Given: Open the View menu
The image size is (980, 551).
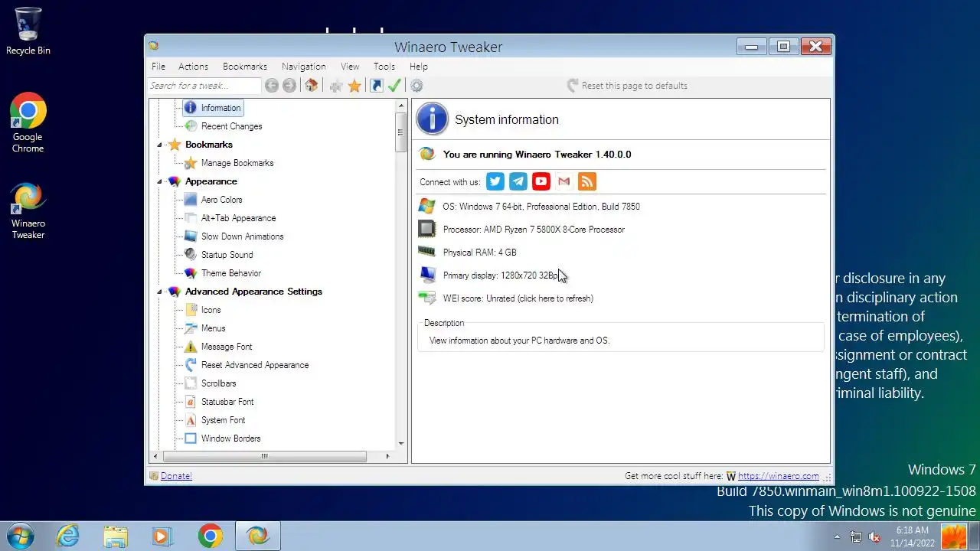Looking at the screenshot, I should (x=350, y=67).
